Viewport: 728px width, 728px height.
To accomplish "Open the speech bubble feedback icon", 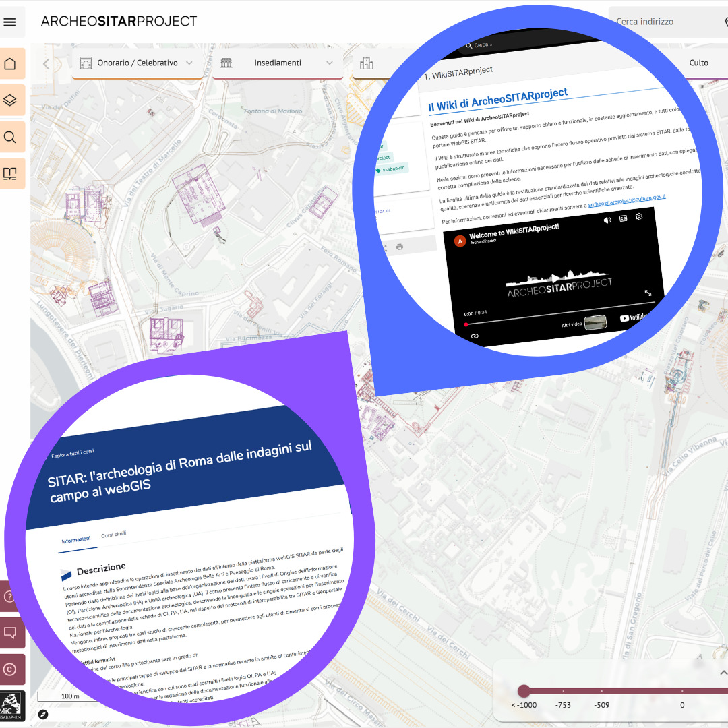I will pos(9,632).
